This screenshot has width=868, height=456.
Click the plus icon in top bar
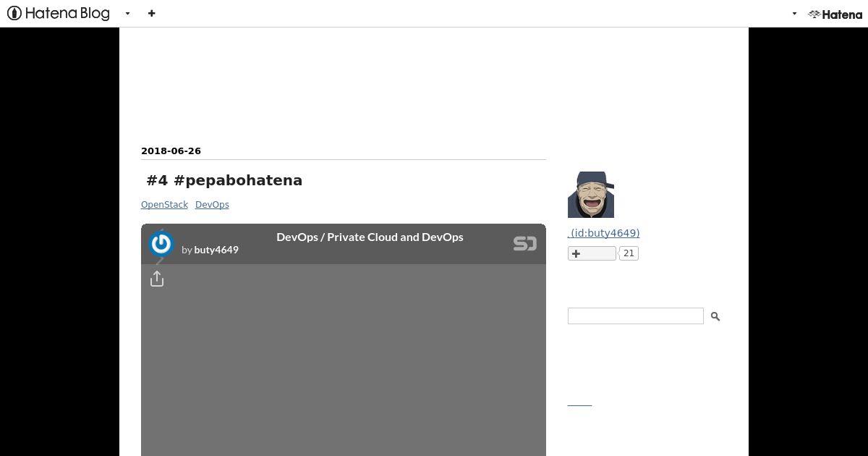click(151, 13)
